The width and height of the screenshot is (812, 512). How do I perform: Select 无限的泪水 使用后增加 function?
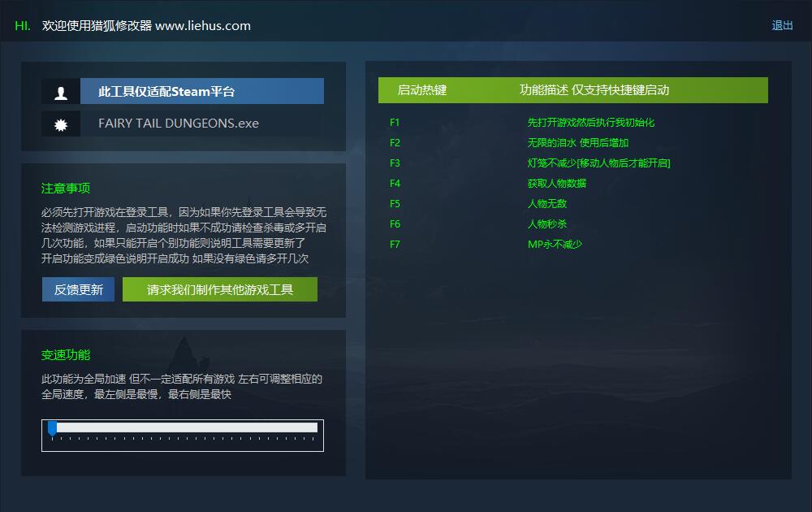coord(578,142)
